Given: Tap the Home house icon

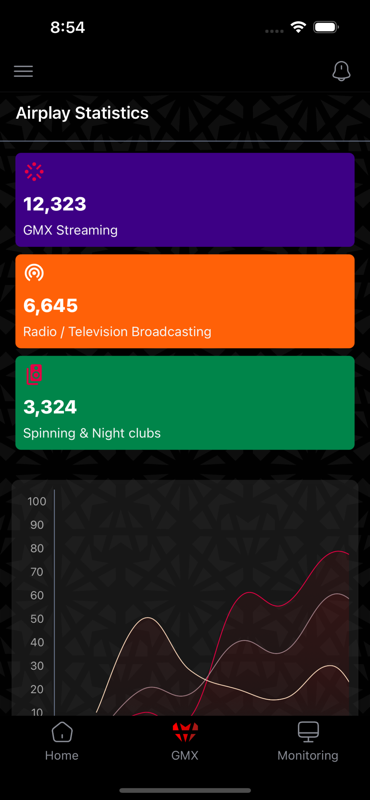Looking at the screenshot, I should (x=62, y=732).
